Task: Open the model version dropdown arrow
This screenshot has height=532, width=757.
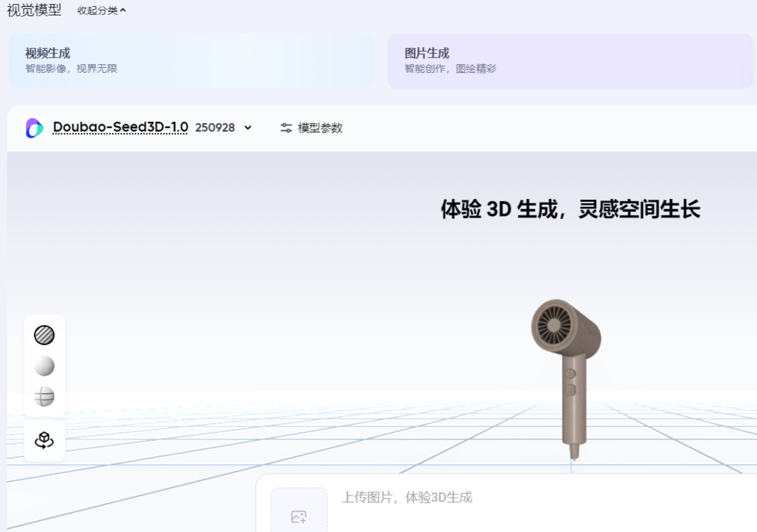Action: click(248, 128)
